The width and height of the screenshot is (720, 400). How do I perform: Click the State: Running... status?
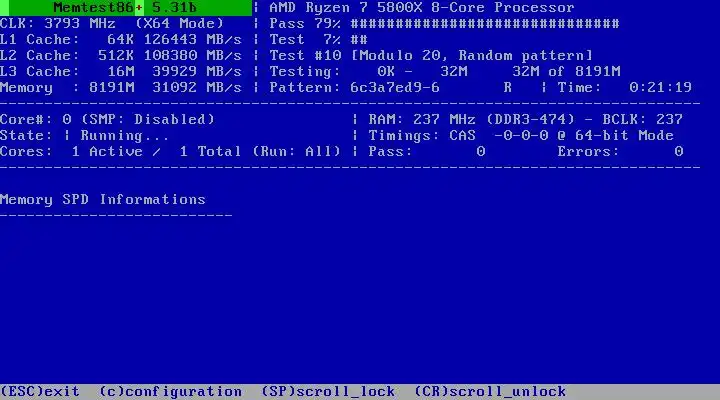[x=84, y=135]
